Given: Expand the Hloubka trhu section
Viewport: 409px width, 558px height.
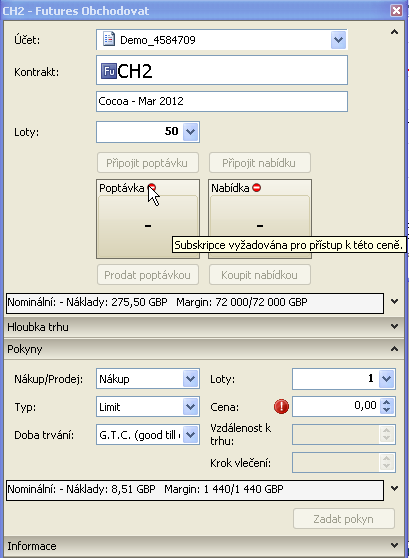Looking at the screenshot, I should click(x=394, y=326).
